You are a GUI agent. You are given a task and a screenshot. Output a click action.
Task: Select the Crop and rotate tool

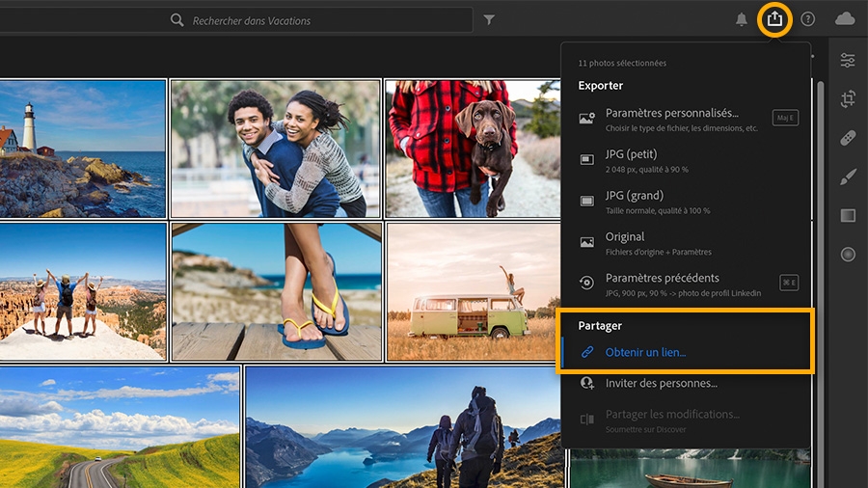(x=848, y=99)
